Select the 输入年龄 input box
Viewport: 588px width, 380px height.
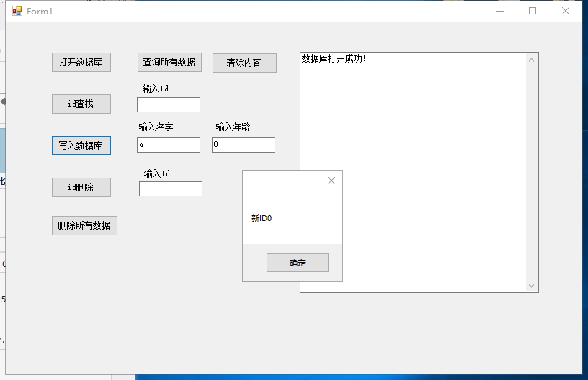click(x=243, y=145)
